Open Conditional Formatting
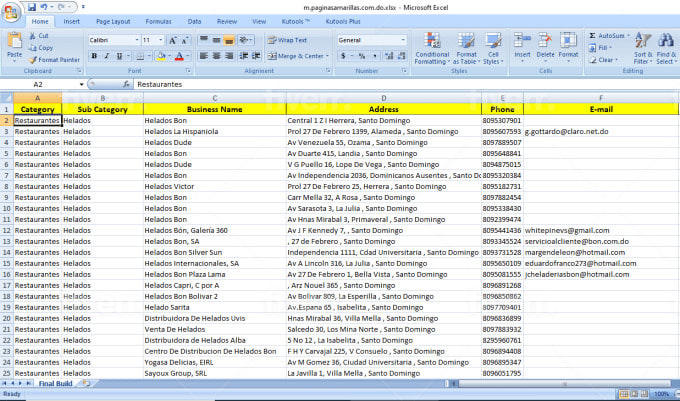Viewport: 680px width, 401px height. click(432, 49)
